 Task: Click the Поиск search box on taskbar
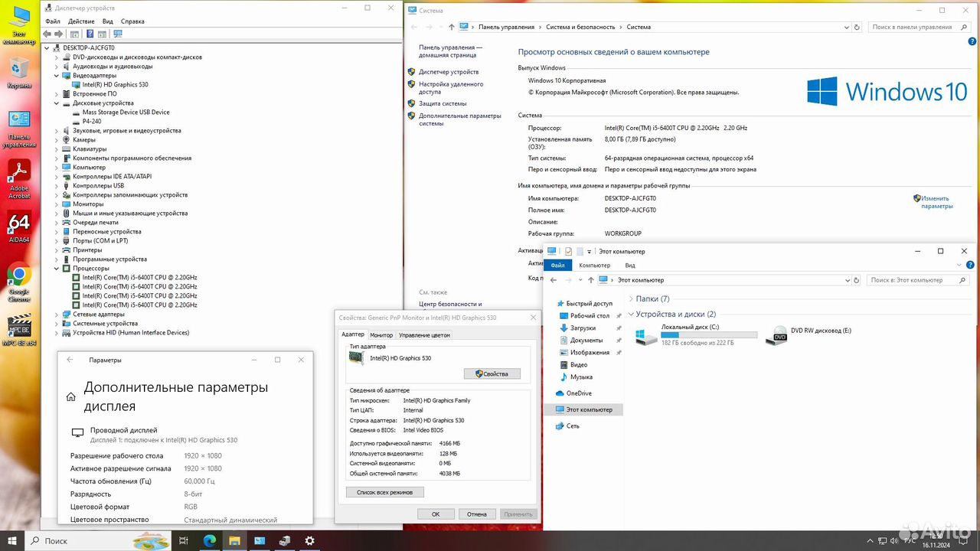98,540
